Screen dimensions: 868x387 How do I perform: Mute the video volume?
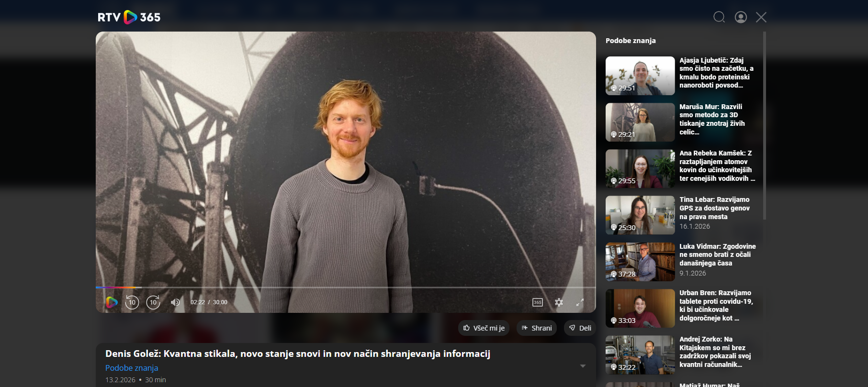(x=175, y=302)
